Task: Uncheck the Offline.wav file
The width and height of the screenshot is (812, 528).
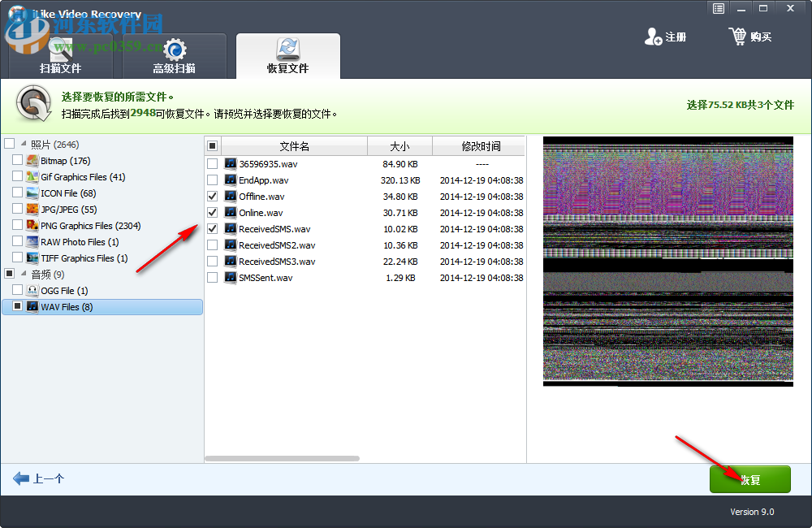Action: [x=212, y=196]
